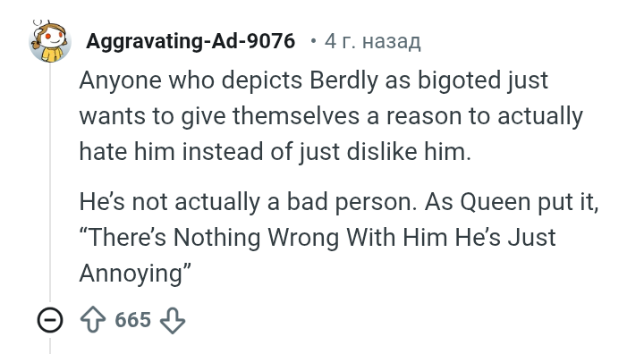Open the "4 г. назад" timestamp permalink
The width and height of the screenshot is (644, 354).
pos(372,41)
